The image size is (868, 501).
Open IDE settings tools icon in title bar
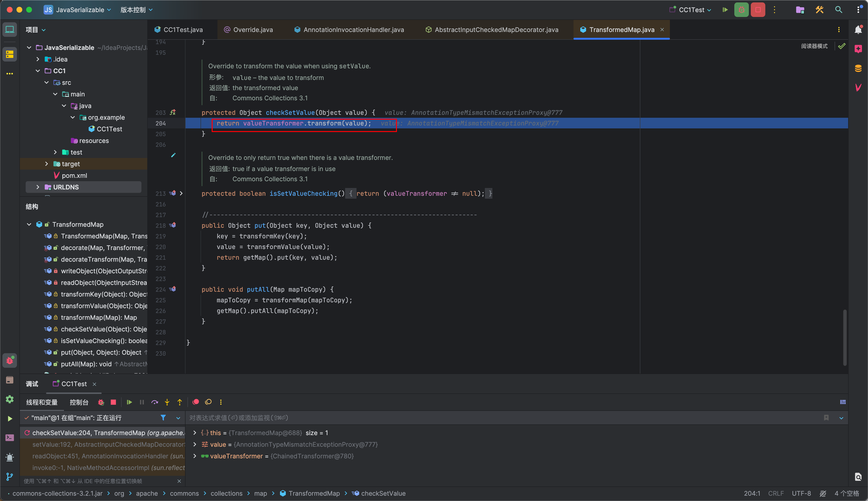pos(820,10)
